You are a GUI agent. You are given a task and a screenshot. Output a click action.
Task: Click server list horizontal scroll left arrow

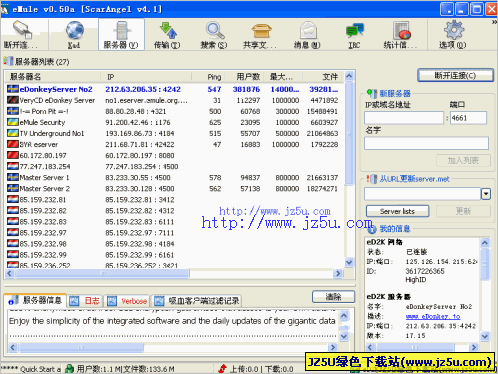click(9, 274)
